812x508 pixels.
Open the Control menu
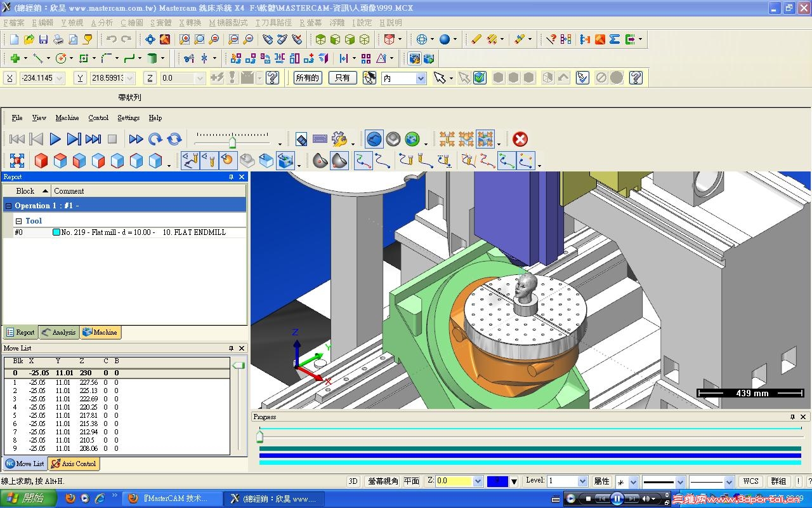pyautogui.click(x=98, y=117)
